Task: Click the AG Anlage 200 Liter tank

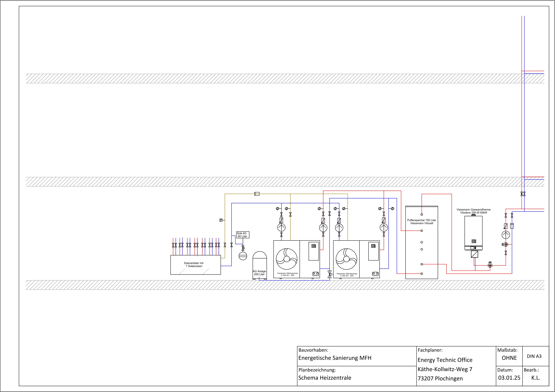Action: pos(260,265)
